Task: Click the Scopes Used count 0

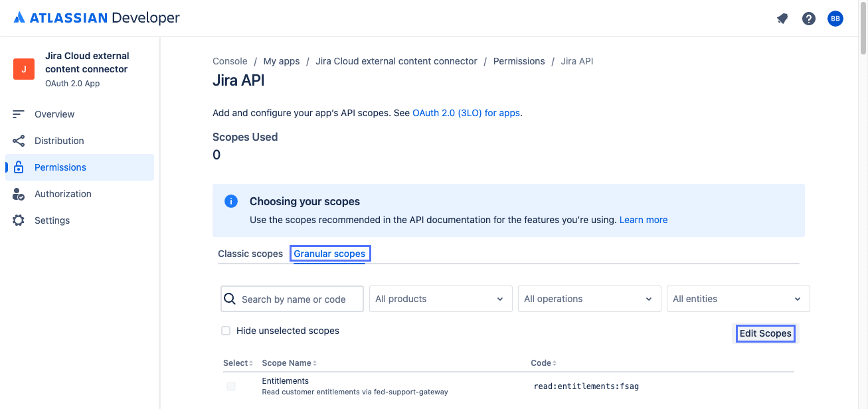Action: (x=217, y=155)
